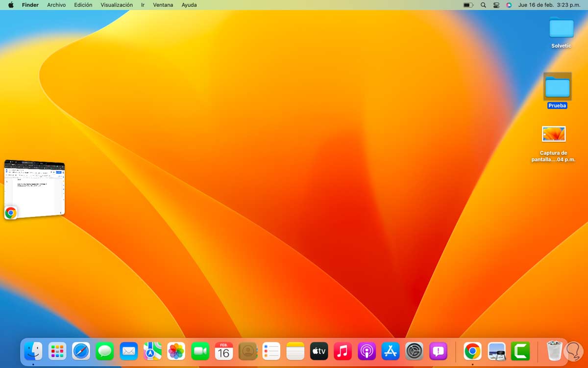Open App Store in the Dock
Viewport: 588px width, 368px height.
point(391,351)
